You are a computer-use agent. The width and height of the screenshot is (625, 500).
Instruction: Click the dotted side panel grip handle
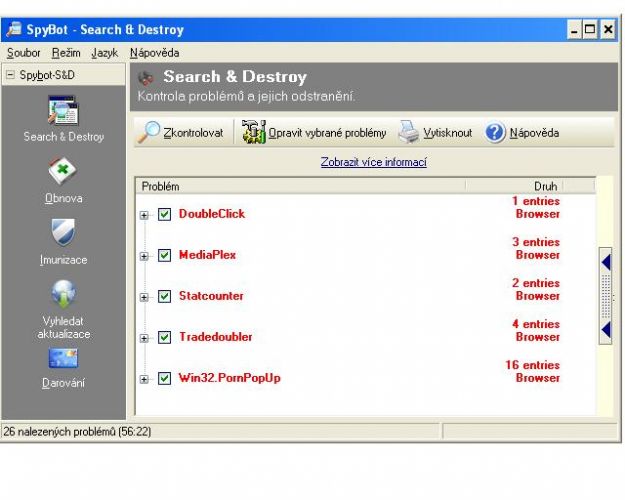(606, 296)
